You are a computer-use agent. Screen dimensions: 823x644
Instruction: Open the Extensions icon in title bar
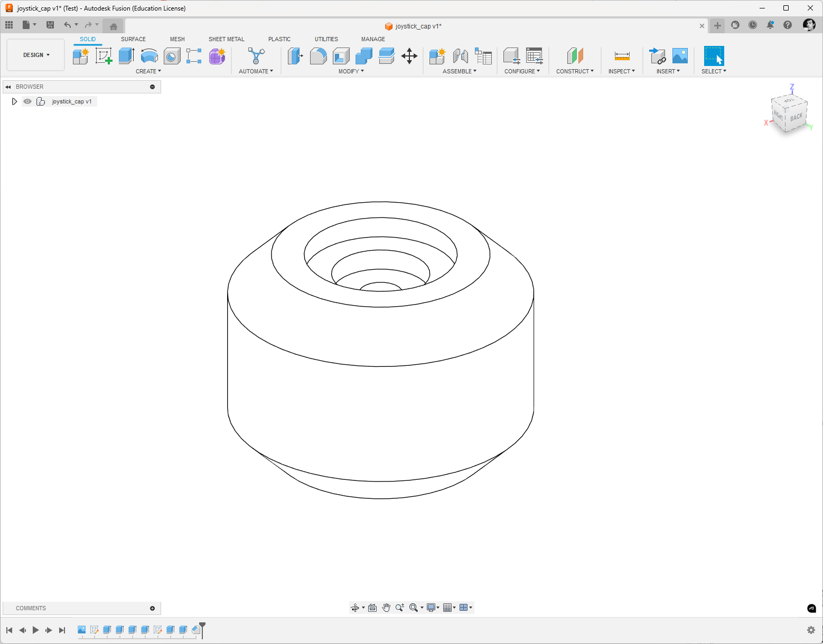click(x=735, y=25)
